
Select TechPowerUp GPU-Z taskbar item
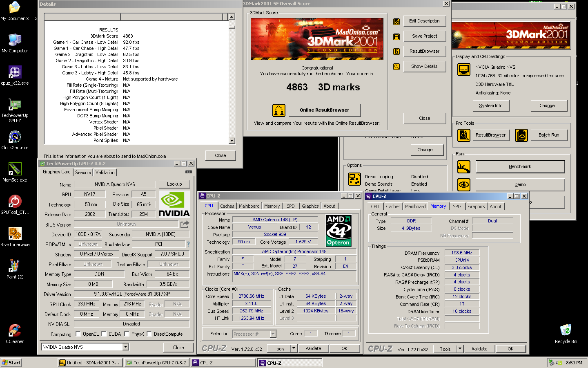pos(156,363)
